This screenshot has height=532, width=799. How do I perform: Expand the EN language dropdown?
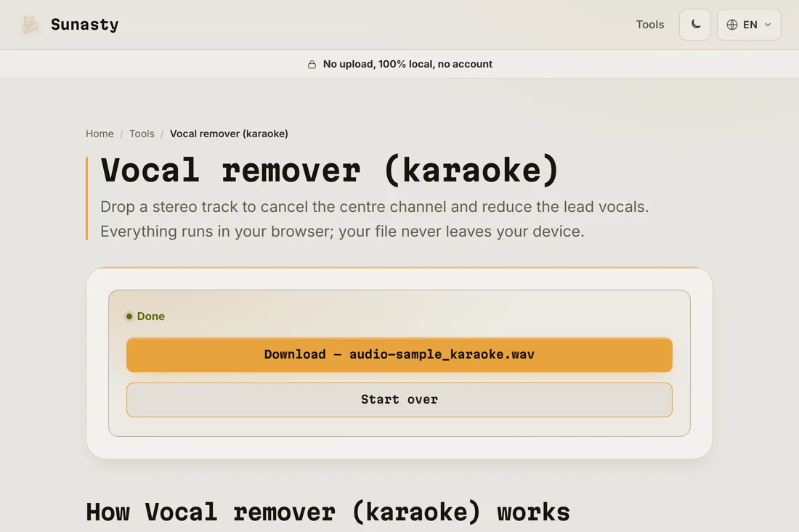coord(749,25)
